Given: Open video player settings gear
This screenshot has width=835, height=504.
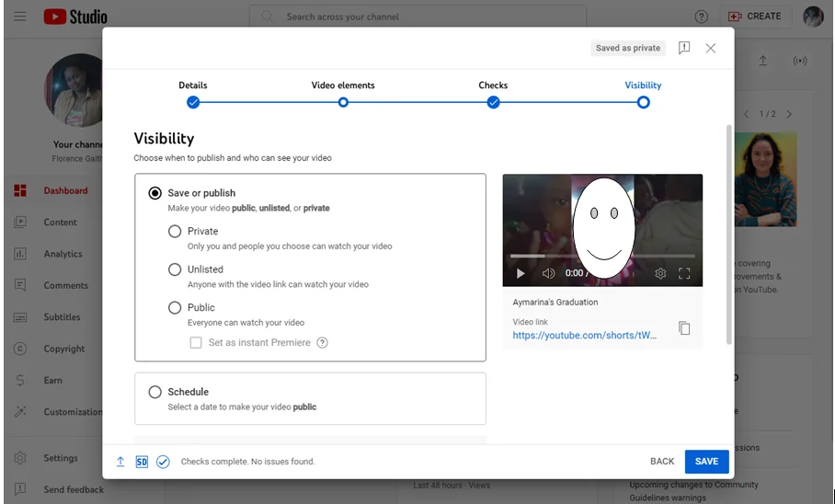Looking at the screenshot, I should point(660,273).
